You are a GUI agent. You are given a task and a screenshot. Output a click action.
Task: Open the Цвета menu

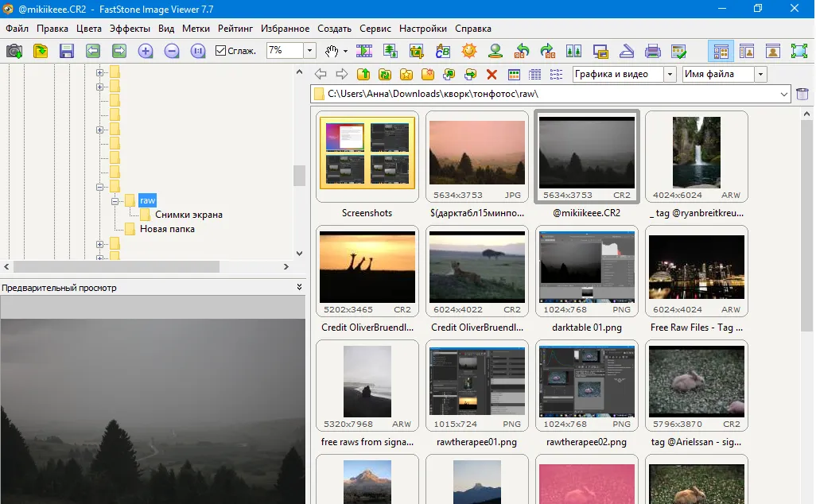[x=89, y=29]
